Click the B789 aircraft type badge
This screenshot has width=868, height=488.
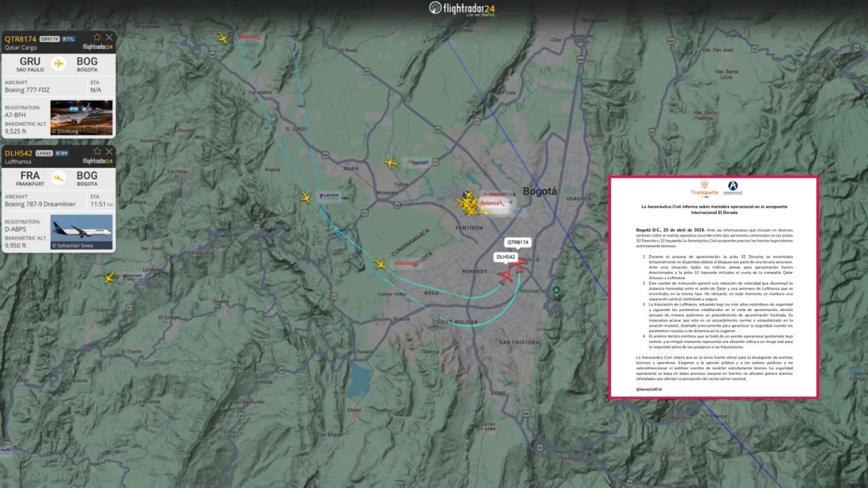tap(63, 153)
